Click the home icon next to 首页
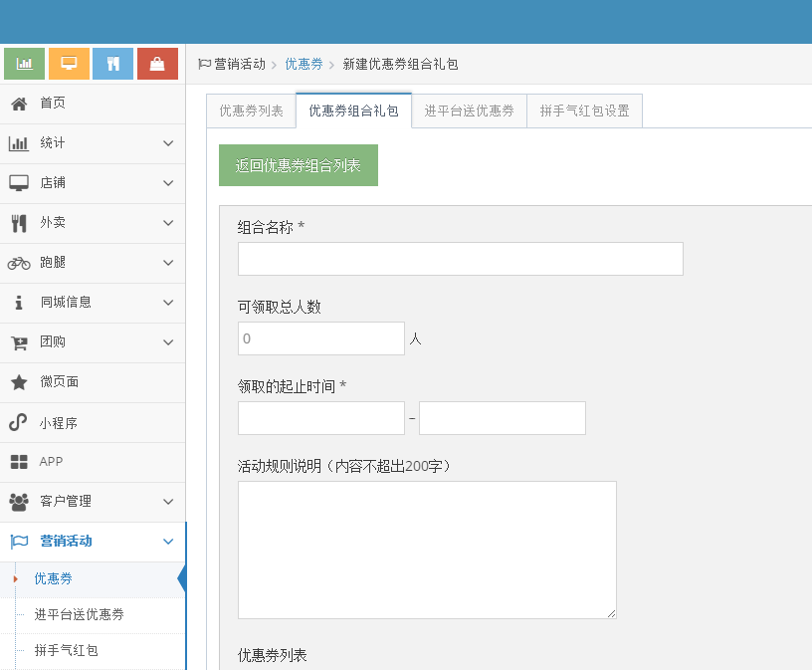This screenshot has height=670, width=812. pos(18,104)
